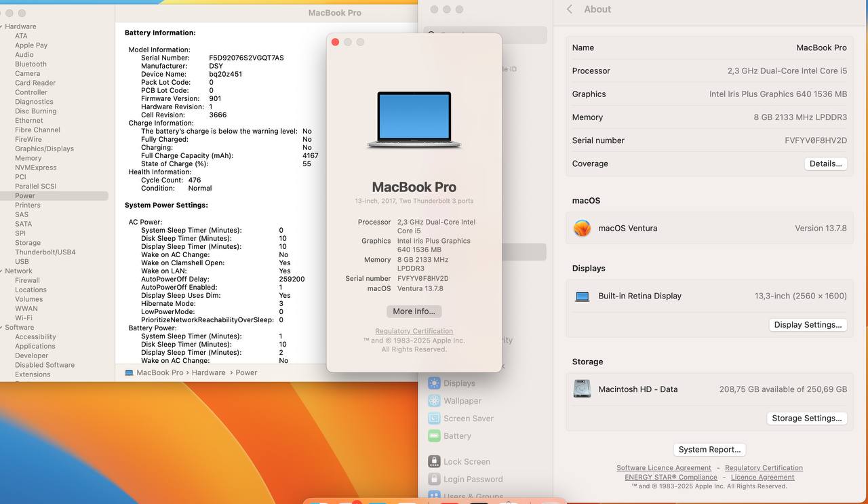Select Memory in System Information sidebar
Screen dimensions: 868x504
[28, 158]
